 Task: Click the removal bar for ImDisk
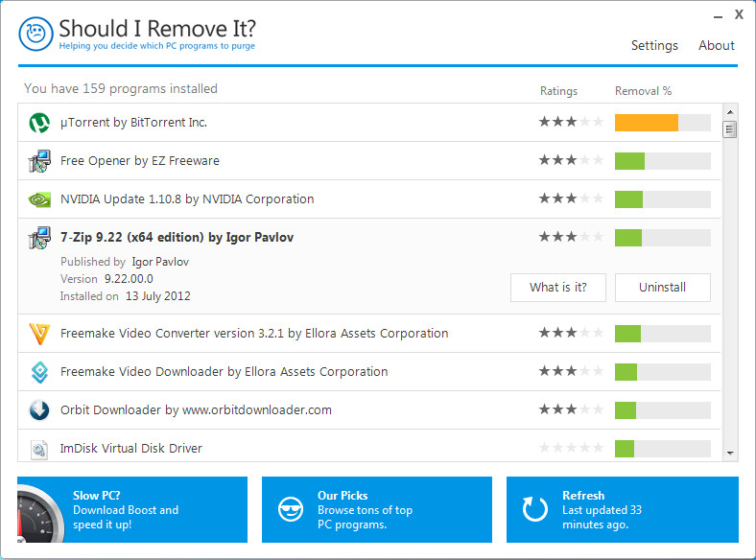pos(663,449)
